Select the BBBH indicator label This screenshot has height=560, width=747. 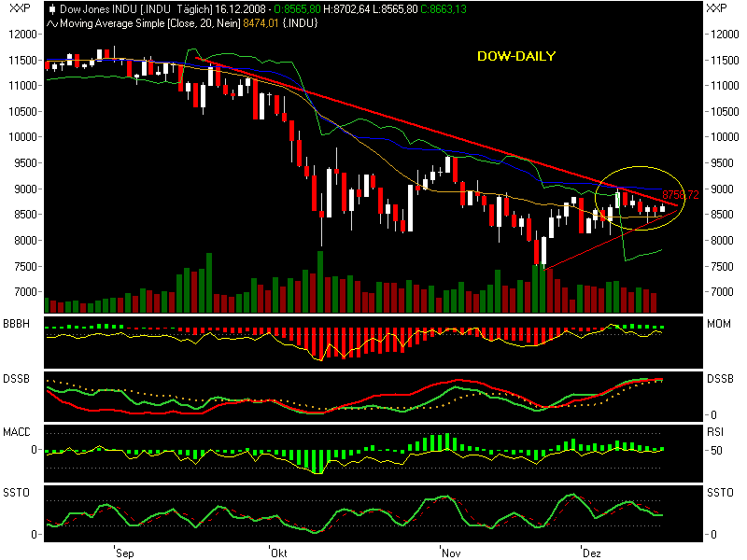pyautogui.click(x=16, y=324)
